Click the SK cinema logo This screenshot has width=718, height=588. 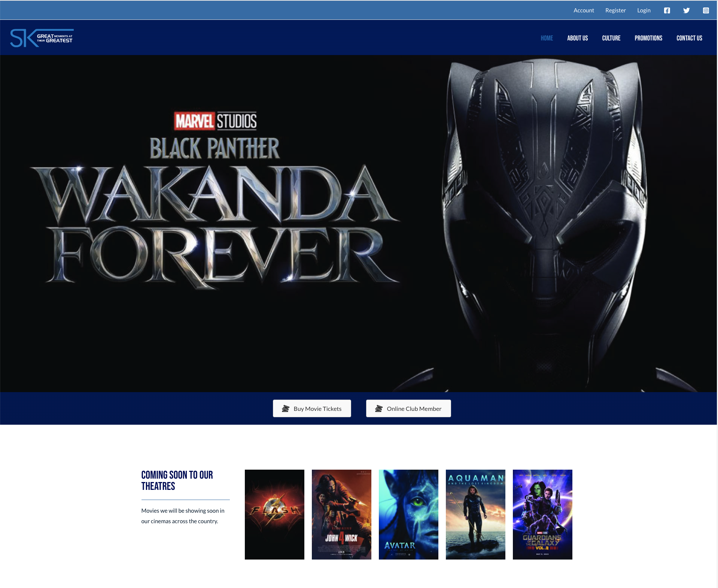point(42,38)
